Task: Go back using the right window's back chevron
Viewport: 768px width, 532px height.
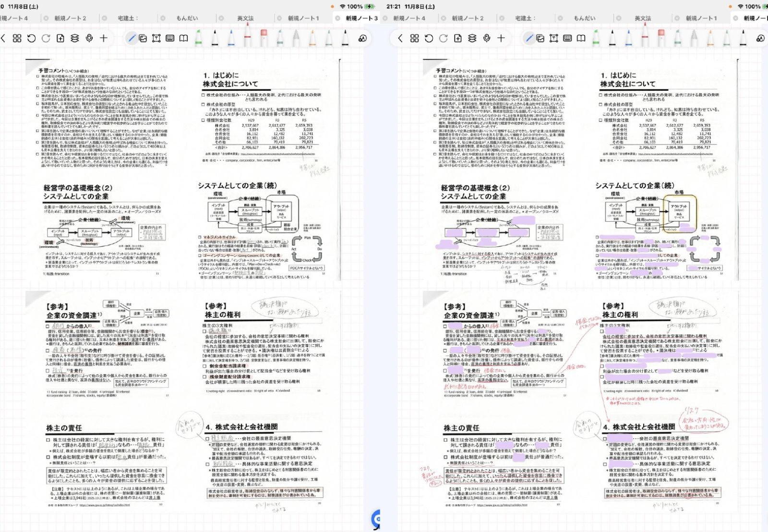Action: [x=400, y=38]
